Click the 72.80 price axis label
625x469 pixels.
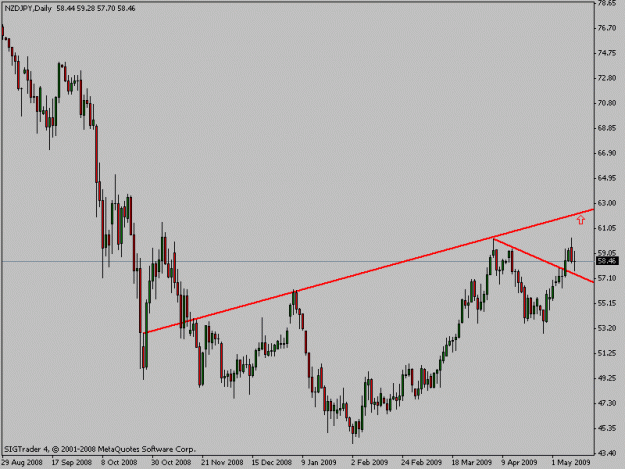click(607, 78)
